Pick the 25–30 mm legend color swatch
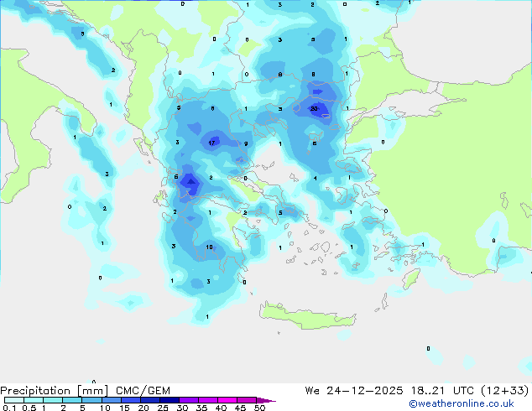 (x=169, y=400)
